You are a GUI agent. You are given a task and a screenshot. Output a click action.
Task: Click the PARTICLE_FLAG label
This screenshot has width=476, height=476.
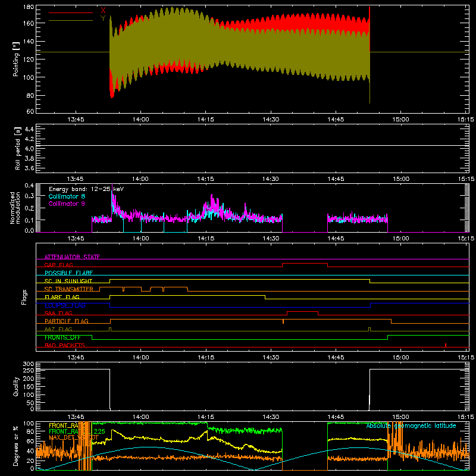click(67, 321)
